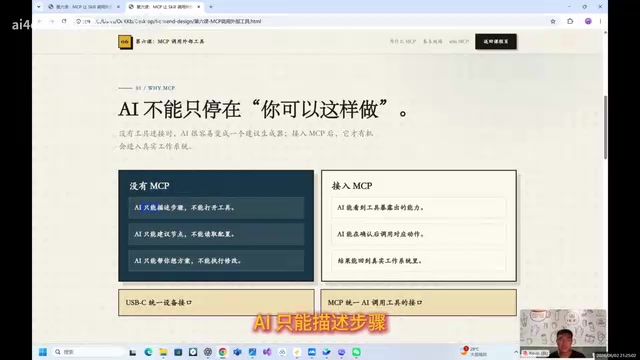Open the green WeChat taskbar icon

tap(356, 352)
